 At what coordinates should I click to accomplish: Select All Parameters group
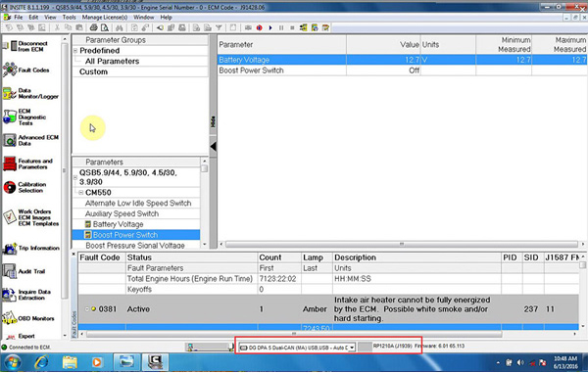pos(112,61)
